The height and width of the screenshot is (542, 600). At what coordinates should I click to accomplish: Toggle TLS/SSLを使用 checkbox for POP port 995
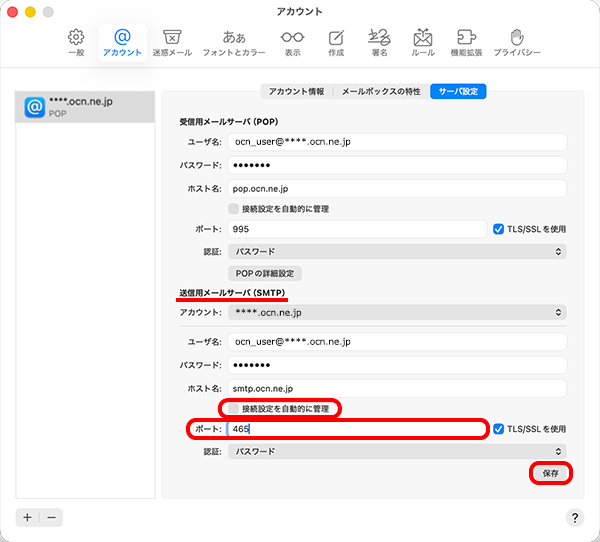point(499,229)
